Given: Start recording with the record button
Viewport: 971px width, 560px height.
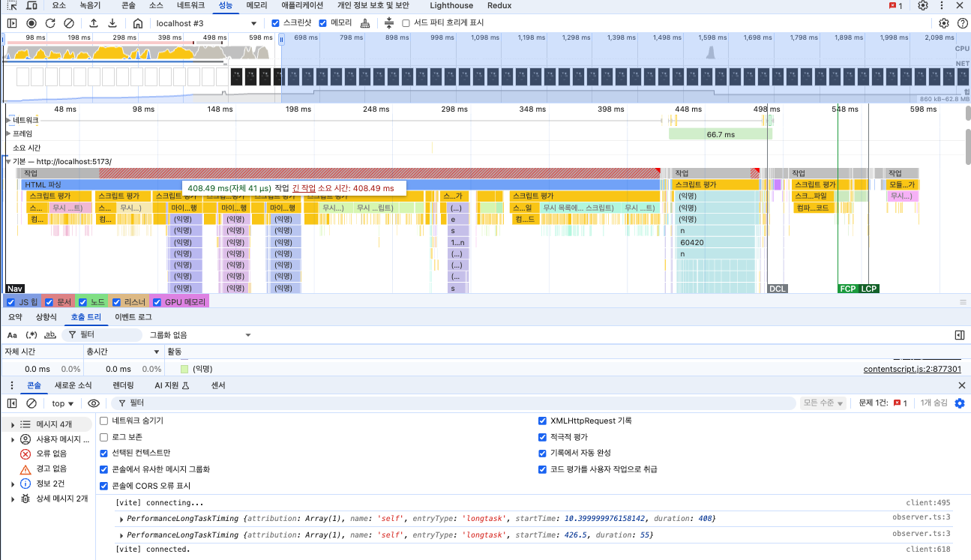Looking at the screenshot, I should point(31,23).
